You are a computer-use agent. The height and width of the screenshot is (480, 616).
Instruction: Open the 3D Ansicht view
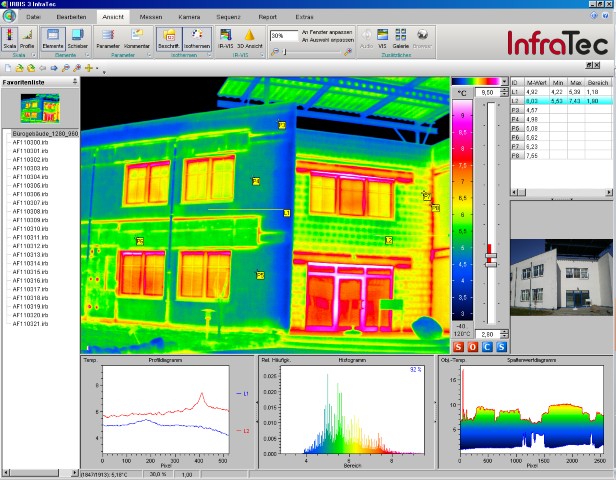pos(247,38)
